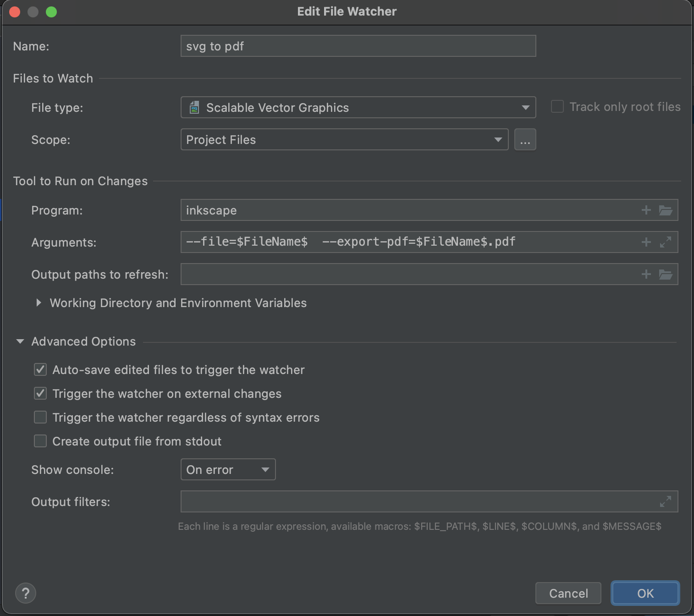Expand Arguments editor with the arrows icon
694x616 pixels.
click(666, 242)
